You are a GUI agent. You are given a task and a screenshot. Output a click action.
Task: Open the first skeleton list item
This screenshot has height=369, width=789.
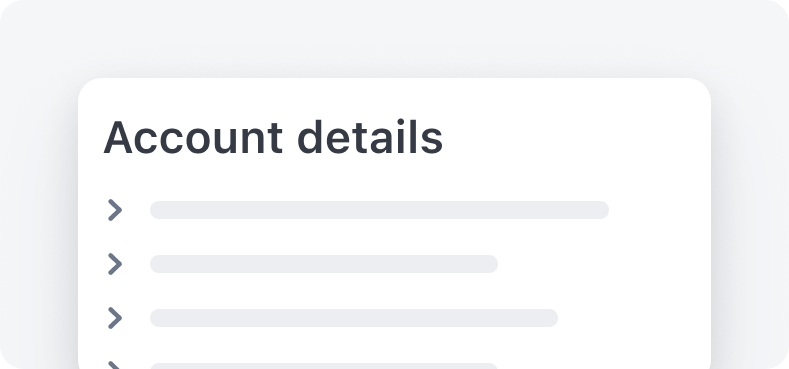[358, 210]
